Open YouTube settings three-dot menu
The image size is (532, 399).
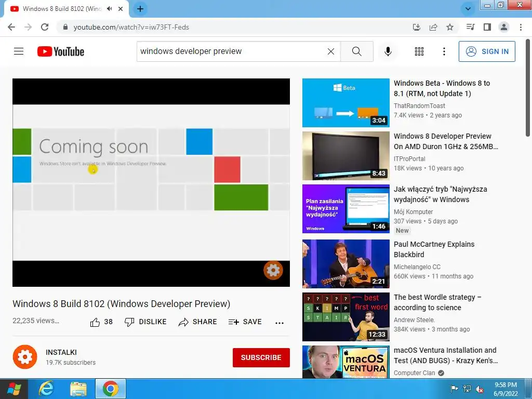[444, 51]
